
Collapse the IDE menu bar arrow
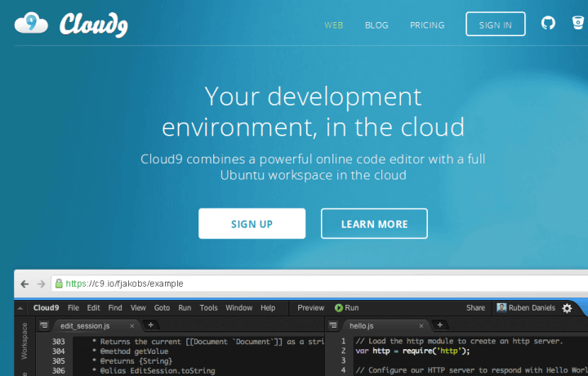coord(20,308)
